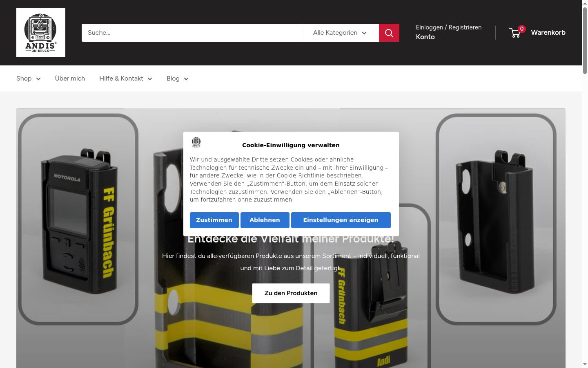Image resolution: width=588 pixels, height=368 pixels.
Task: Click the Zu den Produkten button
Action: click(x=291, y=293)
